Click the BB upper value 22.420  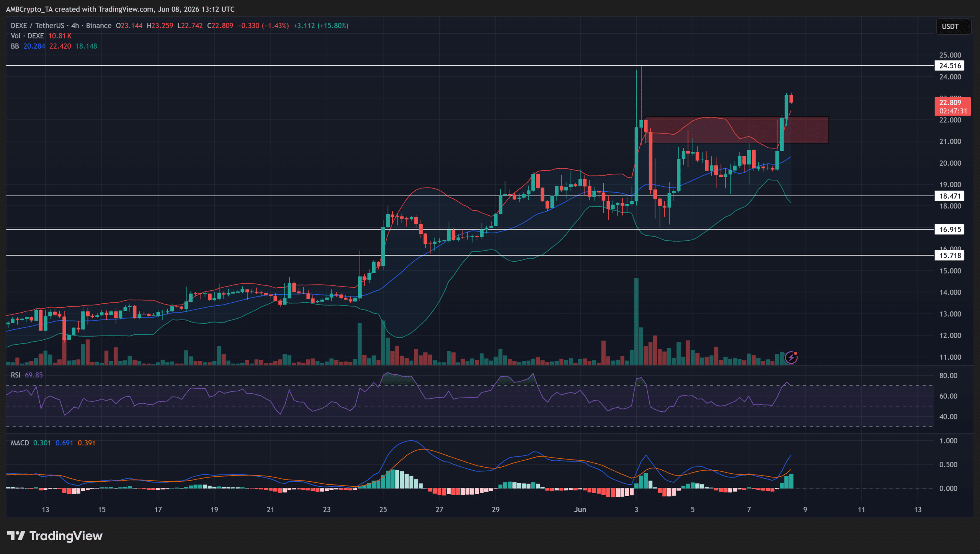pyautogui.click(x=60, y=46)
